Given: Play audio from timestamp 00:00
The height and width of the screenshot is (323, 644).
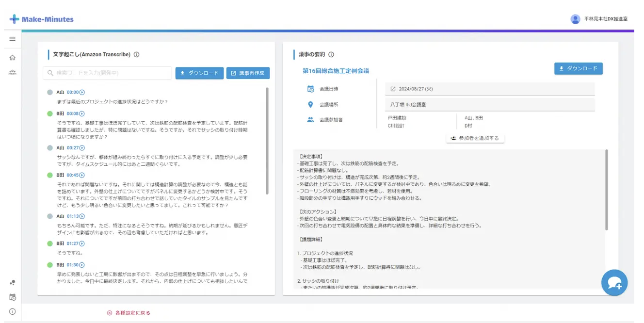Looking at the screenshot, I should coord(82,92).
